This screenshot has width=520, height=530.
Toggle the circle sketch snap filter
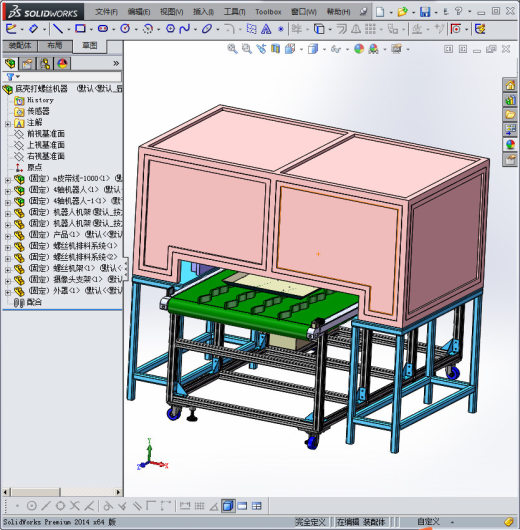tap(31, 506)
